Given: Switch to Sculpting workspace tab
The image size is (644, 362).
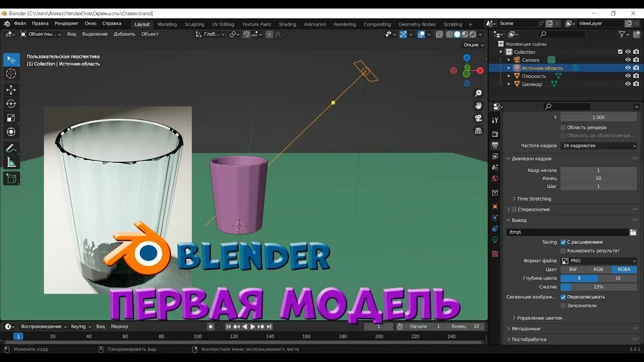Looking at the screenshot, I should 195,24.
